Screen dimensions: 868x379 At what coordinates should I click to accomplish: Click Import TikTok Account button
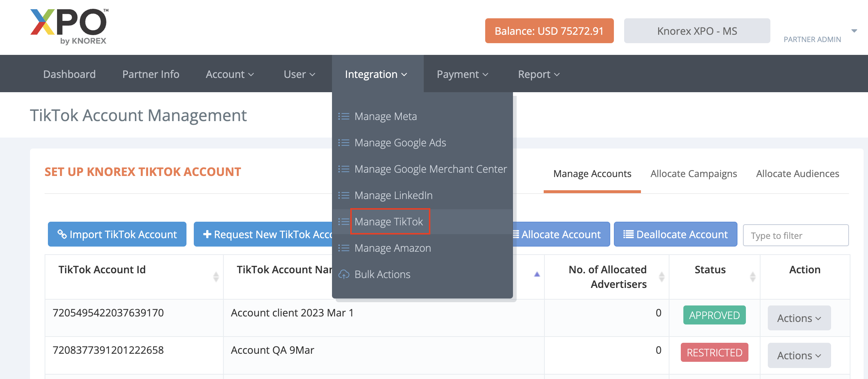117,234
